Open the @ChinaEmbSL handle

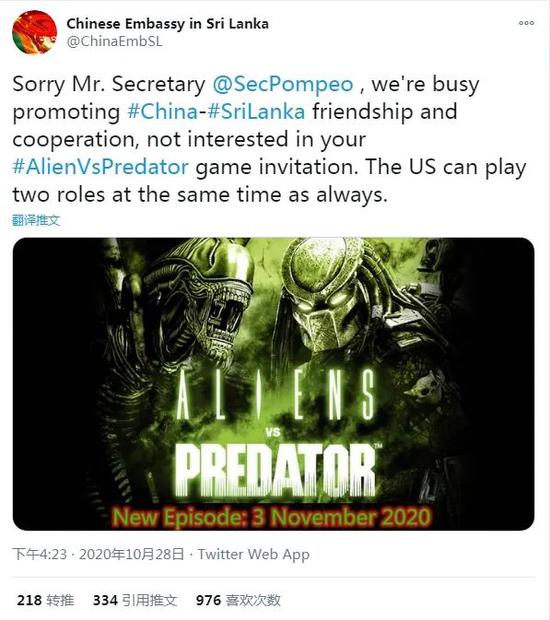click(115, 41)
